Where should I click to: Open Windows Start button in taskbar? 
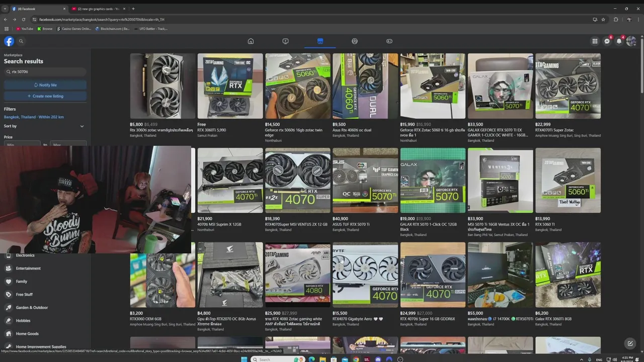point(244,359)
